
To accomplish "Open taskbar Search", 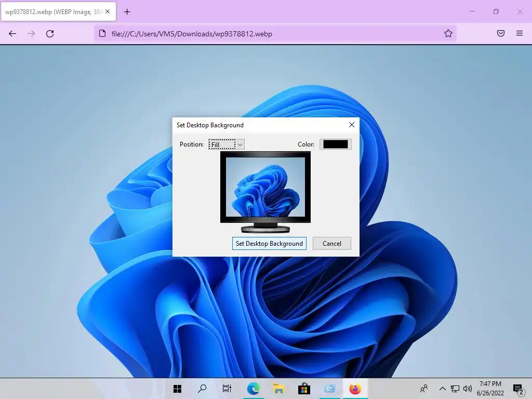I will pyautogui.click(x=202, y=389).
